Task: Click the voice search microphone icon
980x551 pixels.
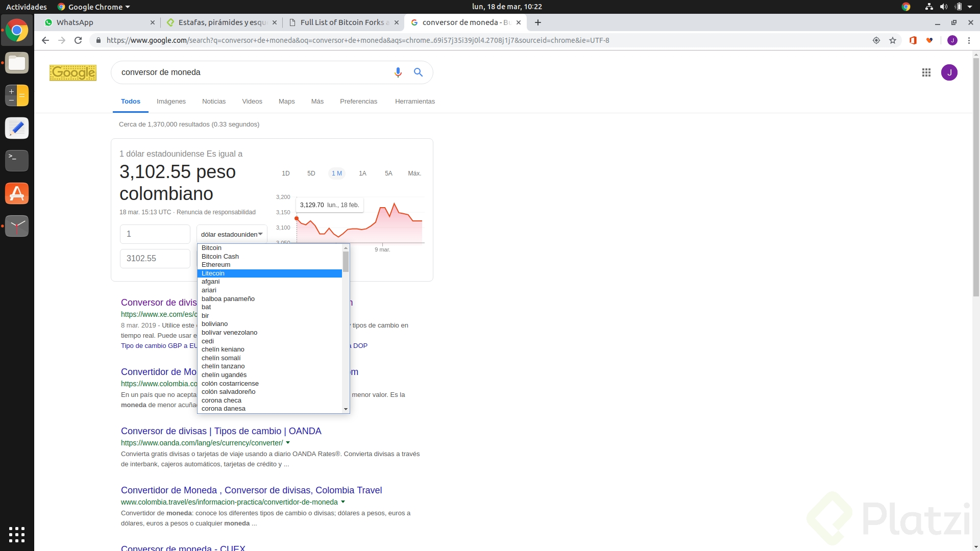Action: [x=398, y=72]
